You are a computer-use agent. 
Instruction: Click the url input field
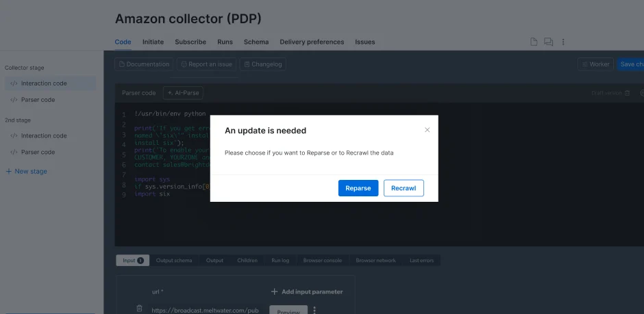pos(205,311)
